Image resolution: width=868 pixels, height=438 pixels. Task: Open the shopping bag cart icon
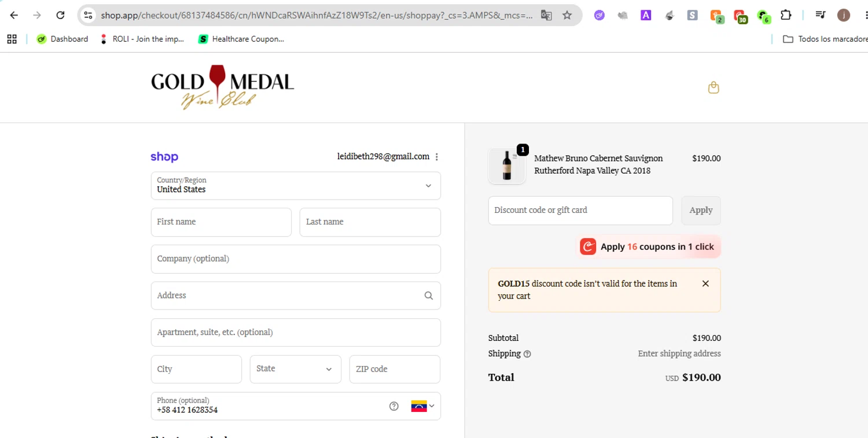point(713,87)
